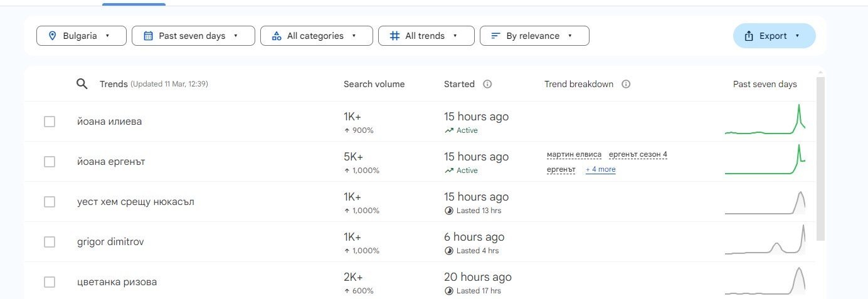Click the search magnifier icon beside Trends
The height and width of the screenshot is (299, 868).
tap(82, 84)
